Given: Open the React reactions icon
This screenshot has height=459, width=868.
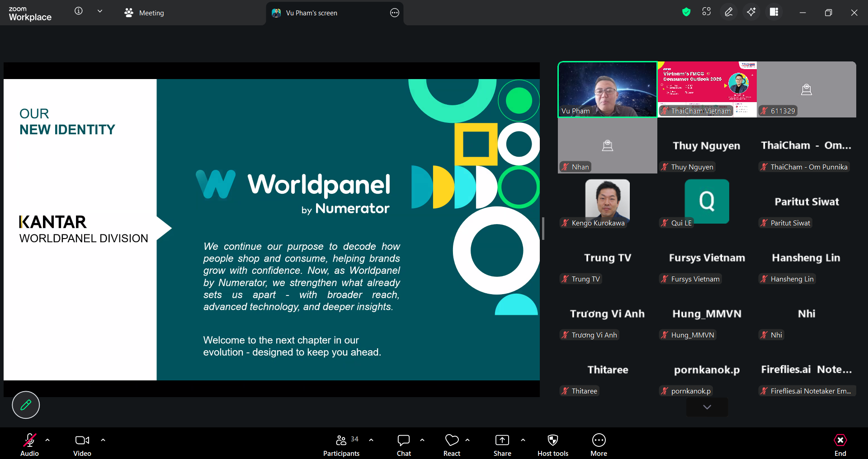Looking at the screenshot, I should pos(451,444).
